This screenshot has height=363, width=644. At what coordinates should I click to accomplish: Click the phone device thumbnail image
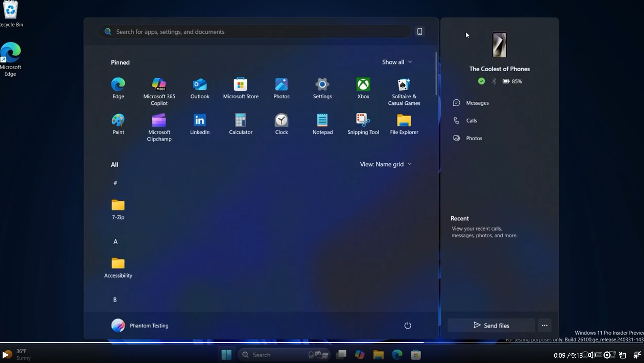pos(499,45)
